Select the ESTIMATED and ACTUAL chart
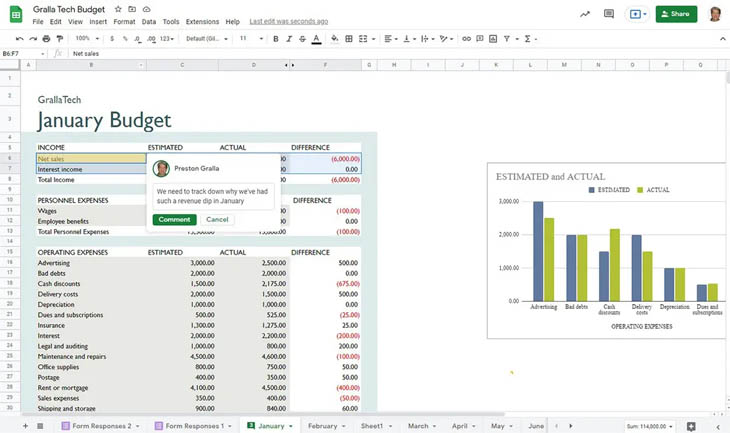The height and width of the screenshot is (433, 730). click(x=608, y=250)
